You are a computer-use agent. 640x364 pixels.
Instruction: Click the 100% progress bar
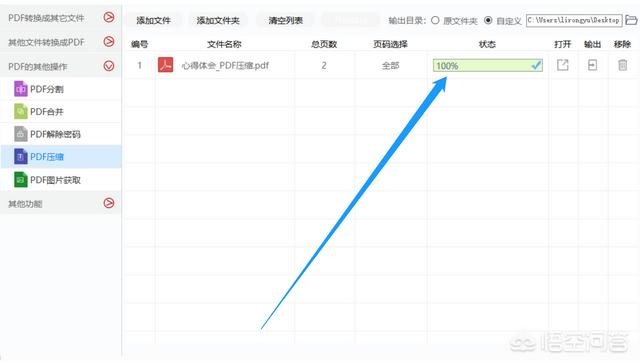point(488,65)
